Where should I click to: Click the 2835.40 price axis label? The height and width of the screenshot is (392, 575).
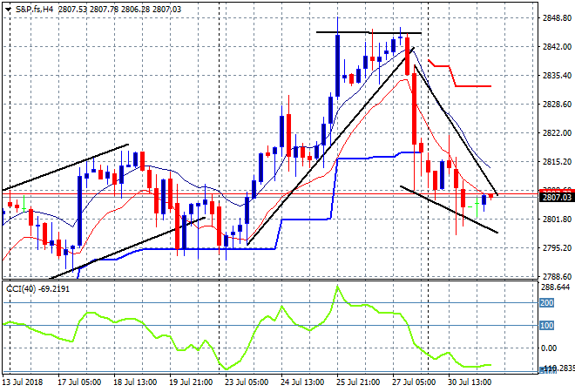(557, 75)
